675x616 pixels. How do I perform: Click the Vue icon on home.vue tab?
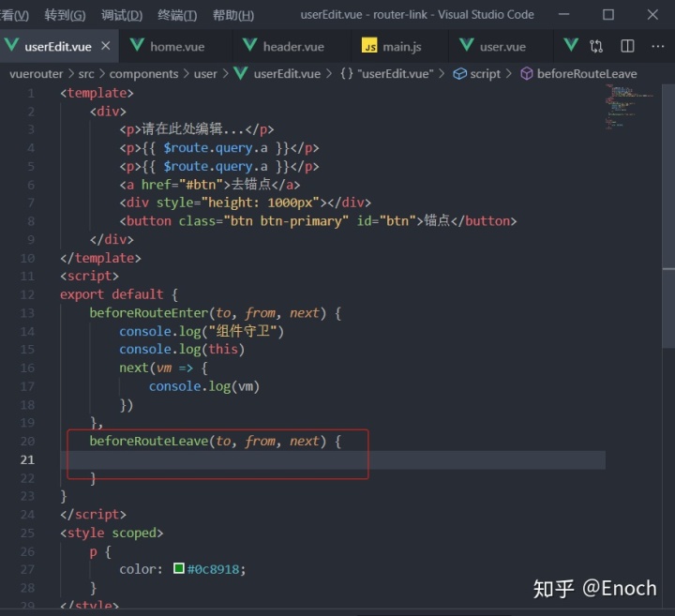[137, 45]
